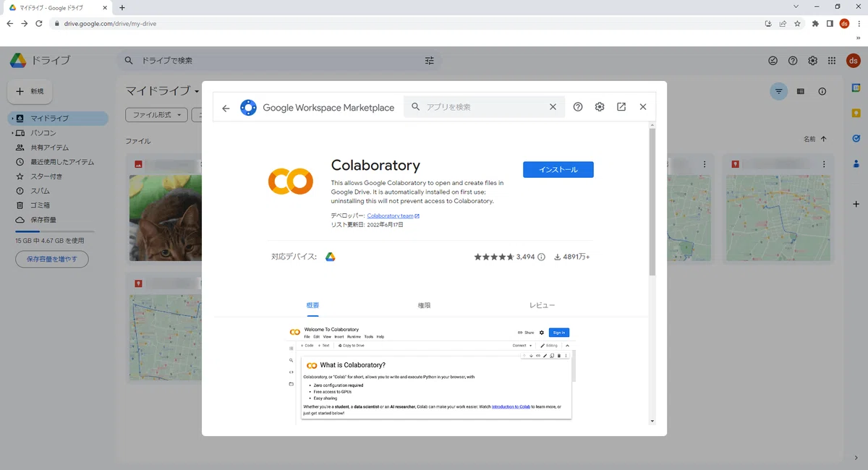Screen dimensions: 868x470
Task: Click the Marketplace dialog vertical scrollbar
Action: pyautogui.click(x=652, y=202)
